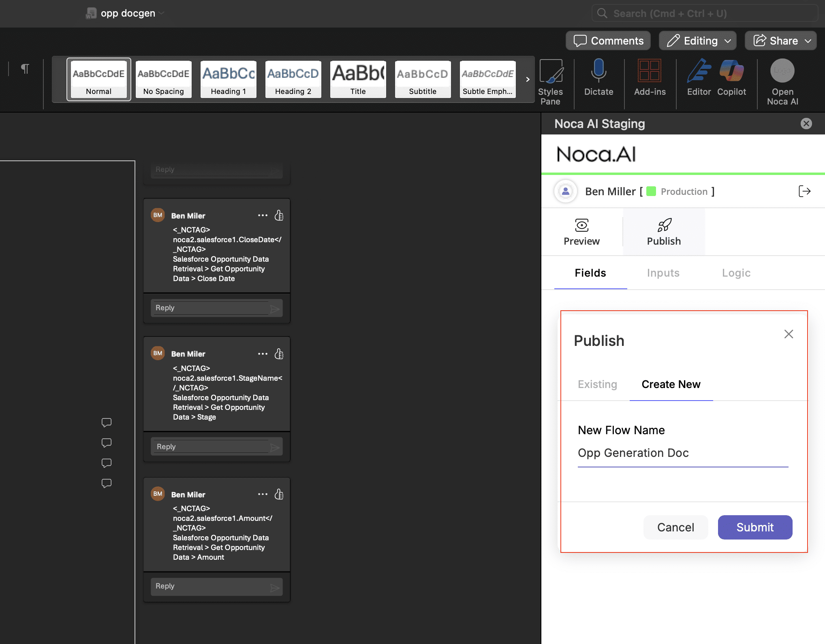Switch to the Inputs tab

click(x=663, y=273)
